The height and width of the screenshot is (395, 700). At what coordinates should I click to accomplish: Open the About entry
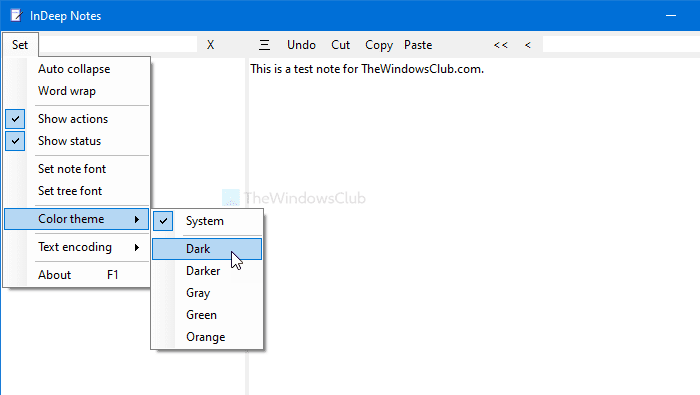click(77, 275)
